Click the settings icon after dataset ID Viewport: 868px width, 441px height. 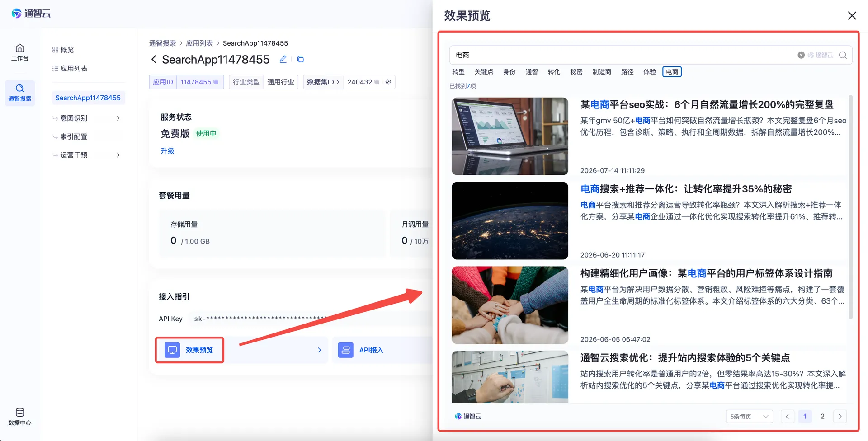[388, 82]
